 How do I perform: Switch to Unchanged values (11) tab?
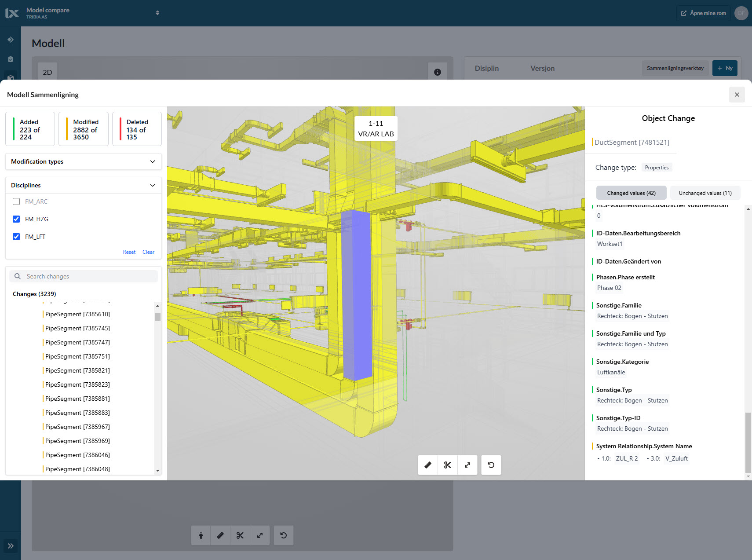(x=705, y=193)
